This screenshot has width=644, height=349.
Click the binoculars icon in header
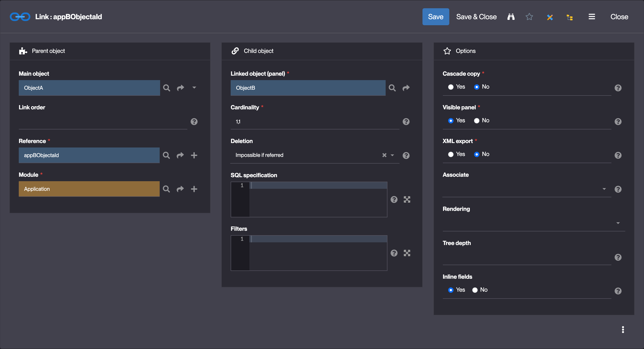click(x=511, y=17)
